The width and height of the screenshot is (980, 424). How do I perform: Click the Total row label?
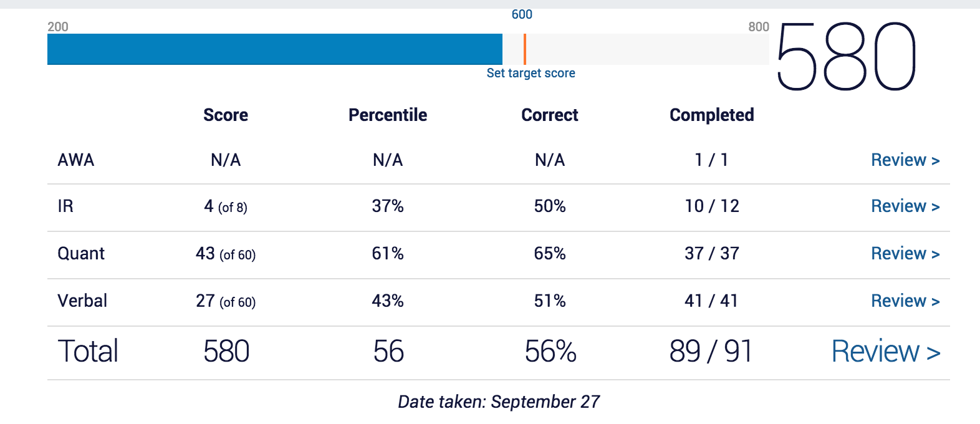(88, 352)
